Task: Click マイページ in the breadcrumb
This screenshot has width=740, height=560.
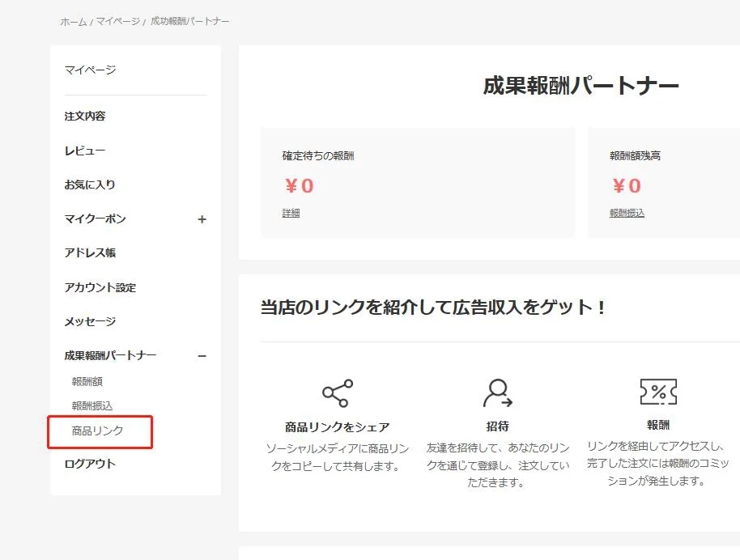Action: click(x=117, y=22)
